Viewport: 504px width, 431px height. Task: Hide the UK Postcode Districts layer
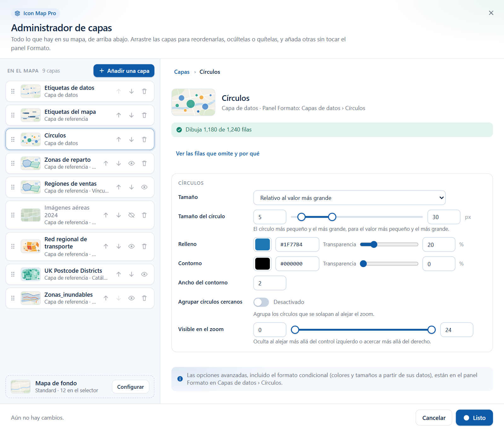pyautogui.click(x=144, y=274)
